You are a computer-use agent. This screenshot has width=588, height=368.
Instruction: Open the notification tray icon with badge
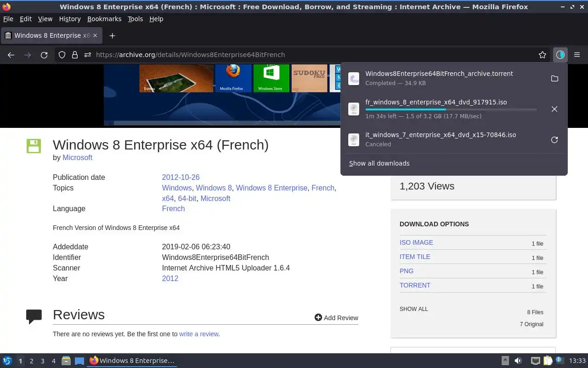coord(560,361)
